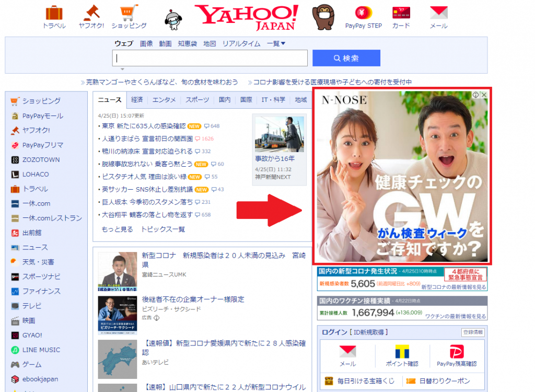Open 出前館 in sidebar

pyautogui.click(x=26, y=233)
